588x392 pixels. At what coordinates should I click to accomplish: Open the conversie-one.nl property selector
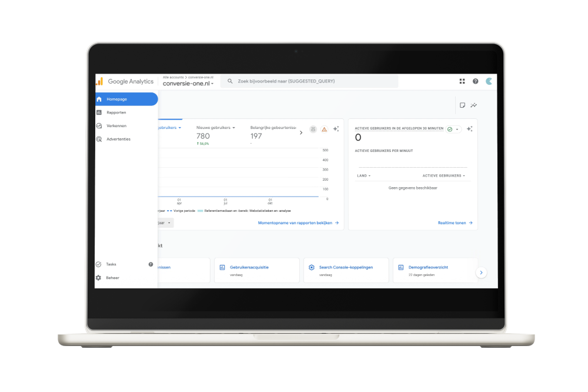click(x=188, y=84)
